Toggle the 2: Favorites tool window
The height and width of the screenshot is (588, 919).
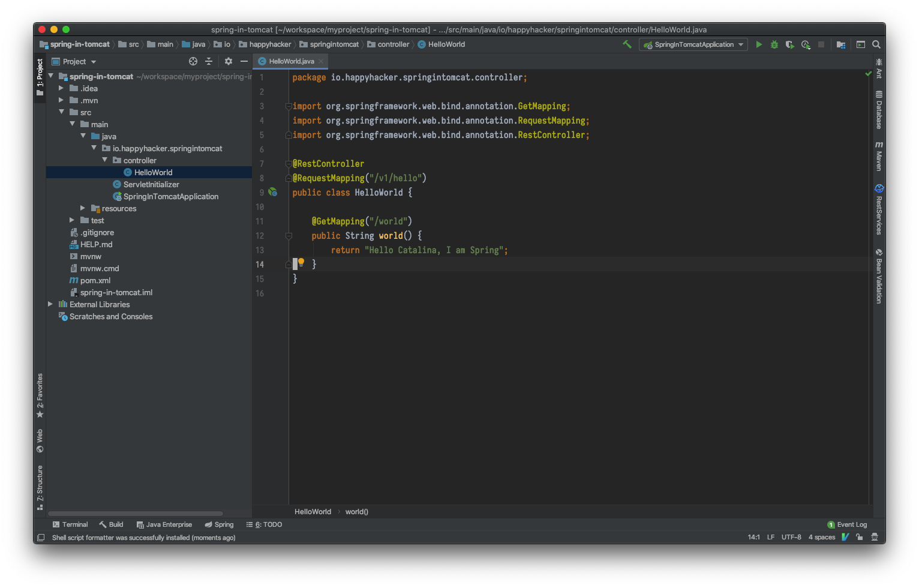[x=40, y=395]
